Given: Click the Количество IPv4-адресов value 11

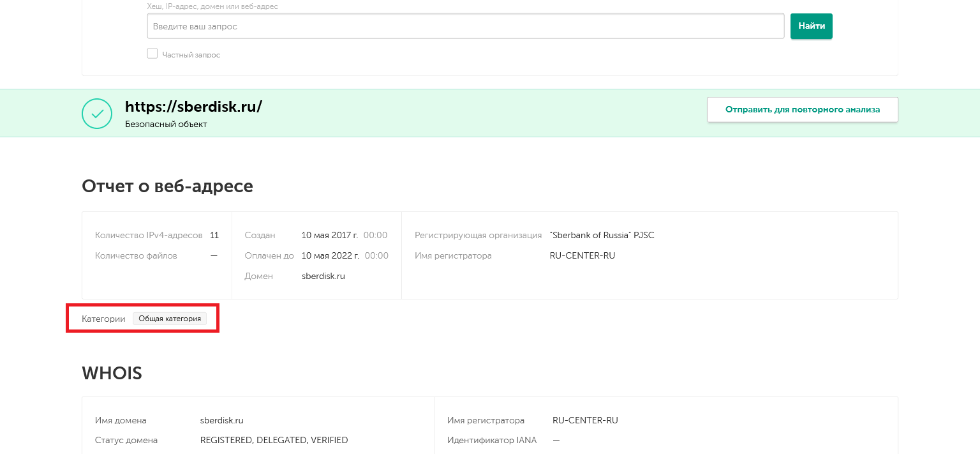Looking at the screenshot, I should (x=214, y=236).
